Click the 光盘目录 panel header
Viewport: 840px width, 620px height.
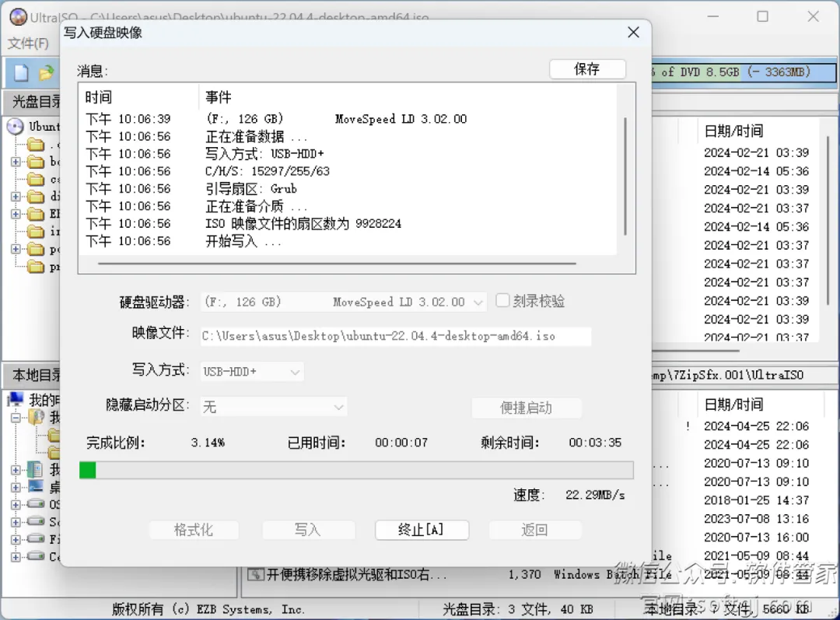point(37,102)
